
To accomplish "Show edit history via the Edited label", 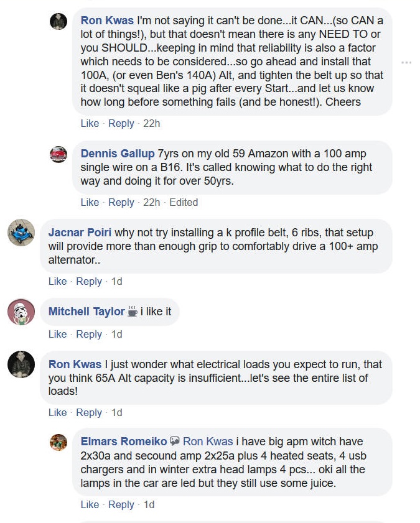I will pos(184,202).
